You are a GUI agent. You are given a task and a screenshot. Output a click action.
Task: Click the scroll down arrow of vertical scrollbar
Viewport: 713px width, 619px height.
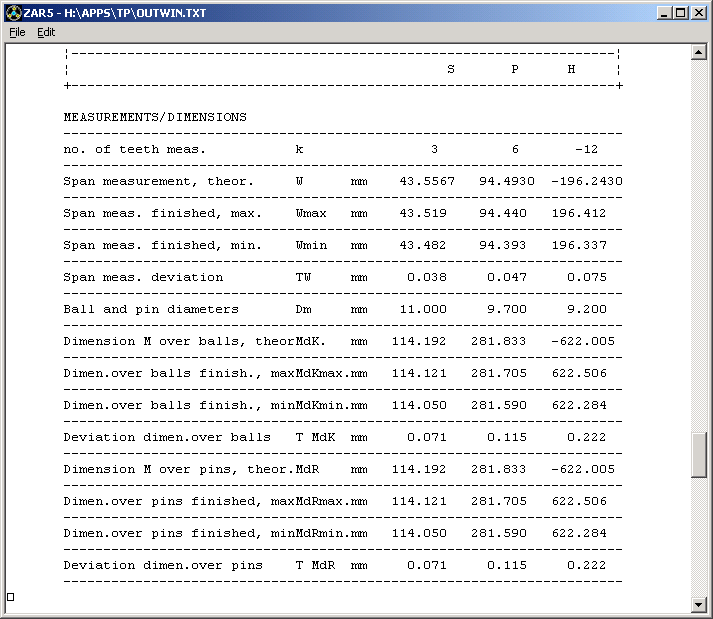tap(699, 604)
